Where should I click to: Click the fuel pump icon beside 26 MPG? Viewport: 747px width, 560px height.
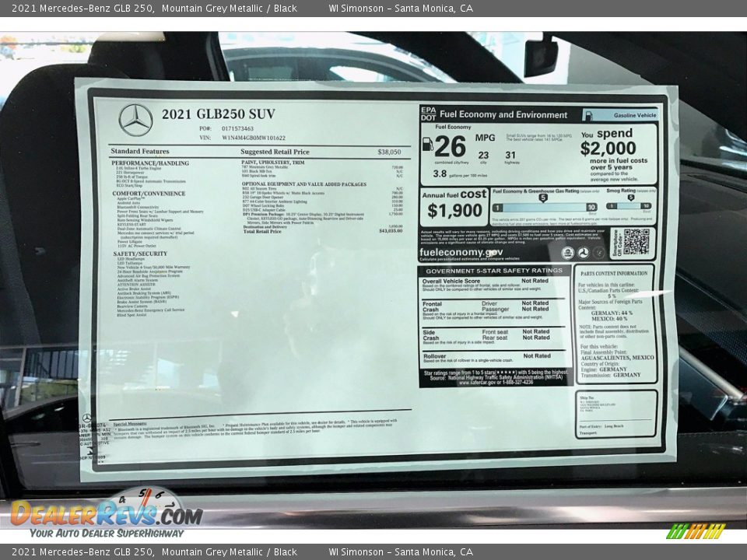[x=427, y=144]
